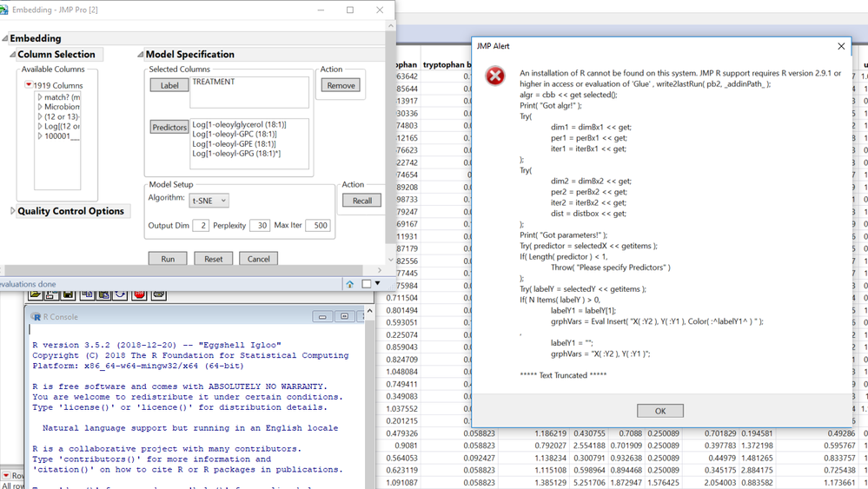This screenshot has width=868, height=489.
Task: Collapse the Column Selection outline
Action: 13,55
